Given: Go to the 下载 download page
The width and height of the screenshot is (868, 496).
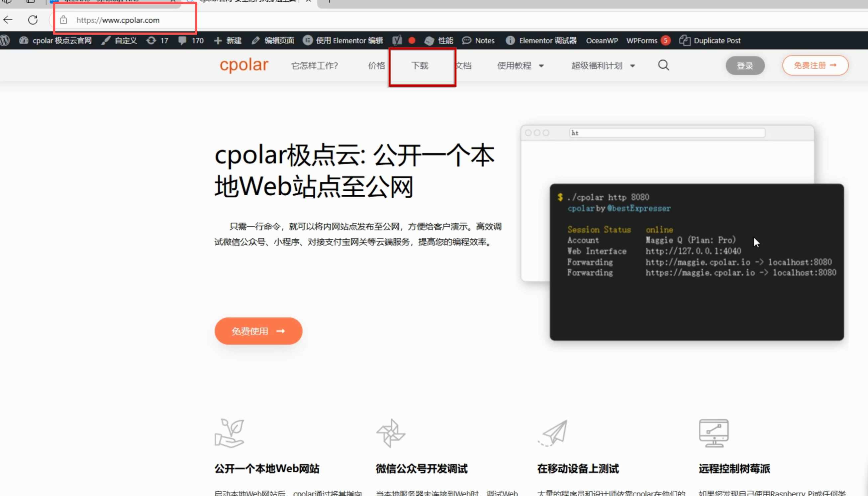Looking at the screenshot, I should point(420,65).
